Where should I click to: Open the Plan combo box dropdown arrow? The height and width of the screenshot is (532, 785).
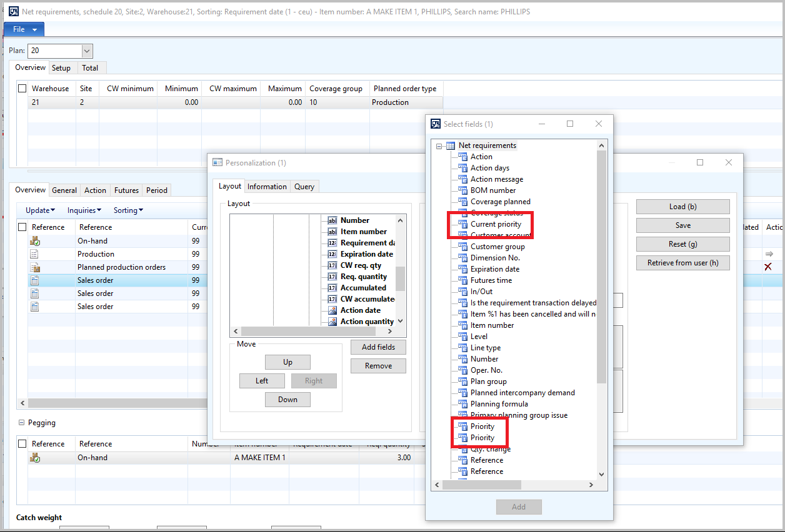[87, 51]
